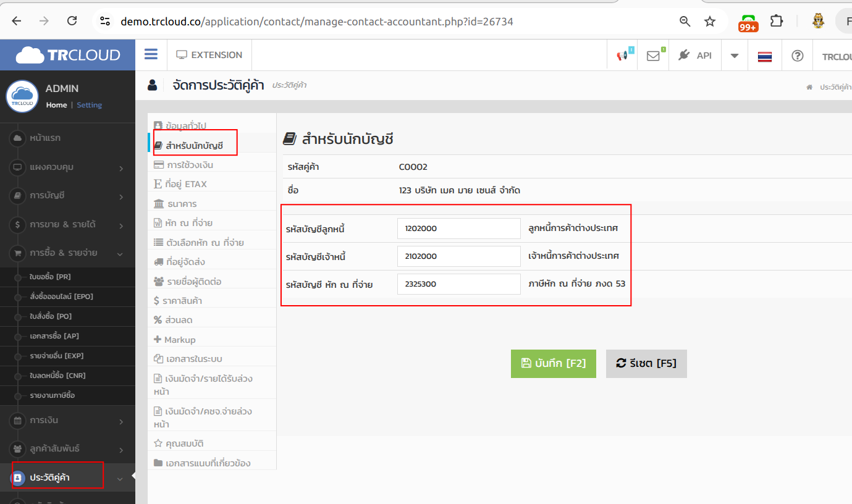Select ข้อมูลทั่วไป tab
This screenshot has height=504, width=852.
click(212, 126)
